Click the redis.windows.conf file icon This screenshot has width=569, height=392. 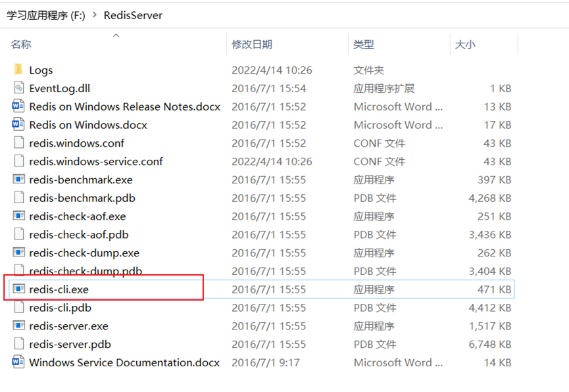(18, 143)
